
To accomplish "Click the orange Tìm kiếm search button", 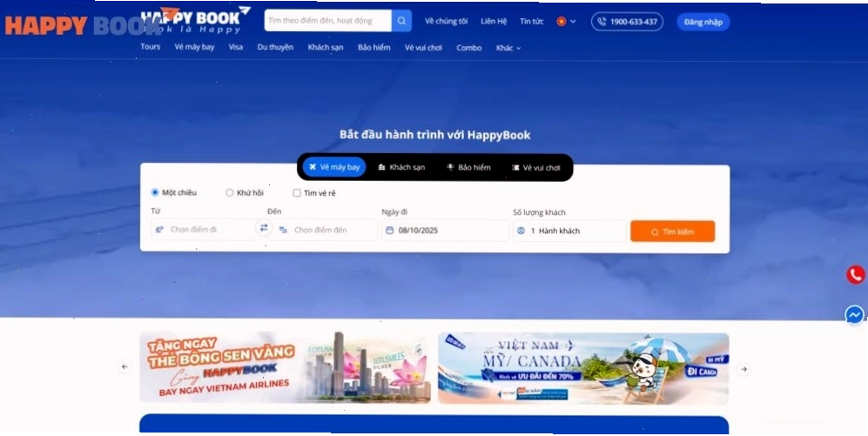I will 673,231.
